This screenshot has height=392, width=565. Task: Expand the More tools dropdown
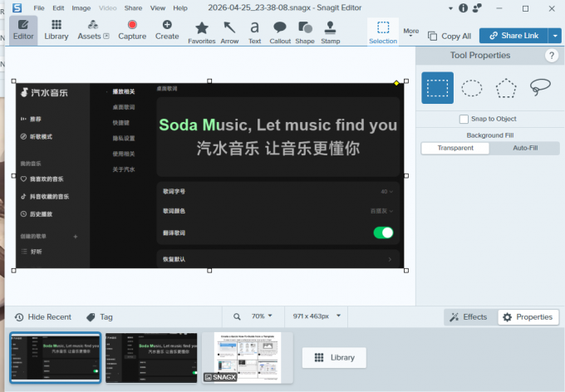point(410,32)
